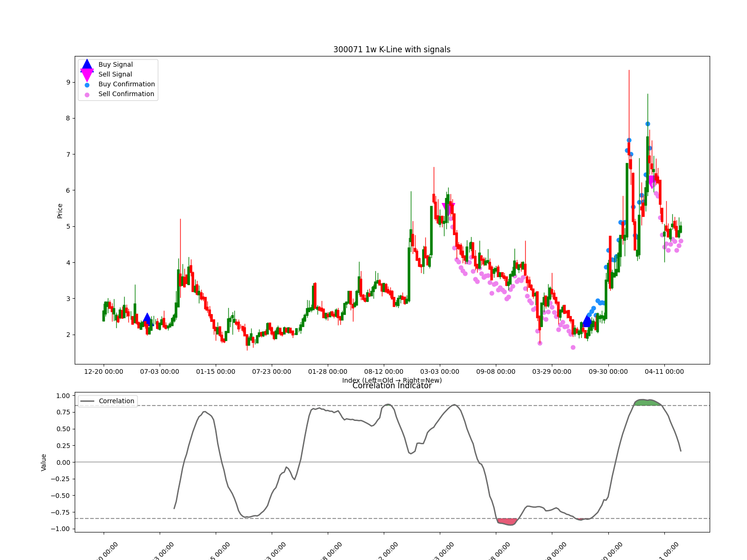Click the blue dot beside Buy Confirmation legend
This screenshot has width=747, height=560.
click(x=87, y=85)
